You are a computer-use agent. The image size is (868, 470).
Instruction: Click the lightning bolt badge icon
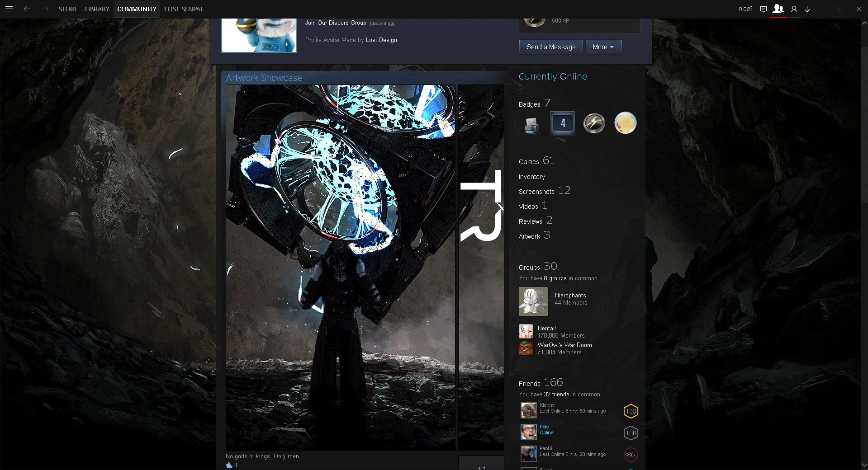coord(594,123)
